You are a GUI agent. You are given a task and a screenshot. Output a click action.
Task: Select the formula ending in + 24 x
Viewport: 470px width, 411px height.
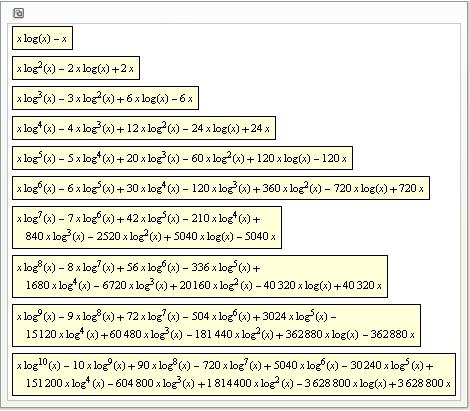(144, 128)
